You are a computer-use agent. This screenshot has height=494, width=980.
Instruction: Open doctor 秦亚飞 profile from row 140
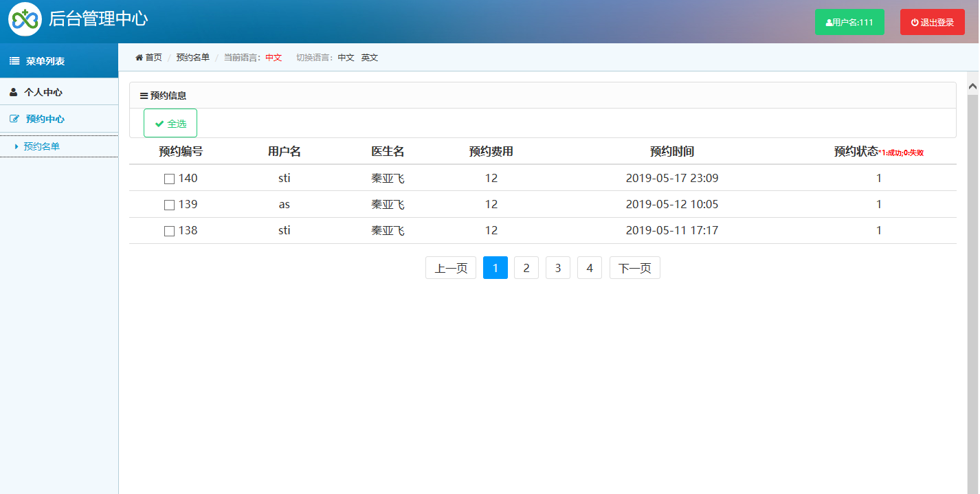387,178
